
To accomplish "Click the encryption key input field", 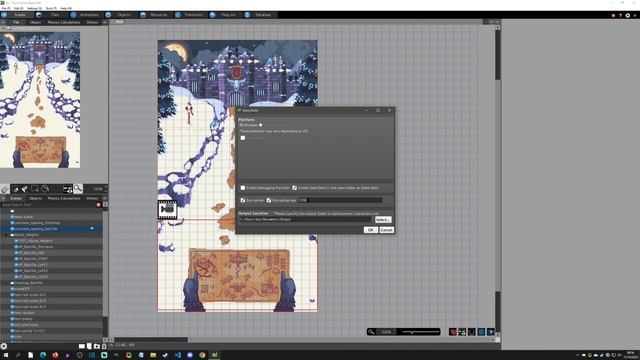I will (x=340, y=200).
